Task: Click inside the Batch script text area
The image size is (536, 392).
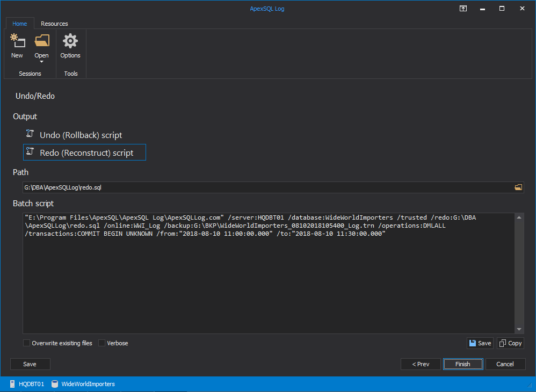Action: (269, 273)
